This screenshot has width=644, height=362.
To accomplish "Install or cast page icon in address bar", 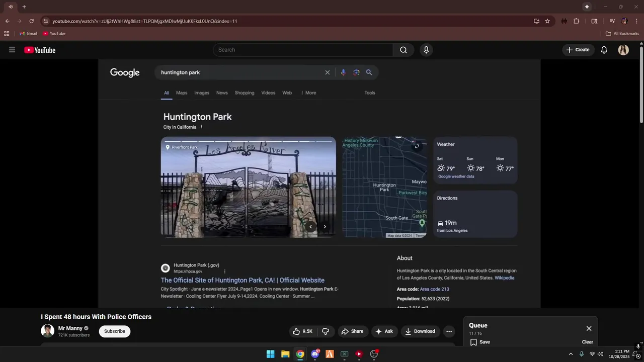I will (x=536, y=21).
